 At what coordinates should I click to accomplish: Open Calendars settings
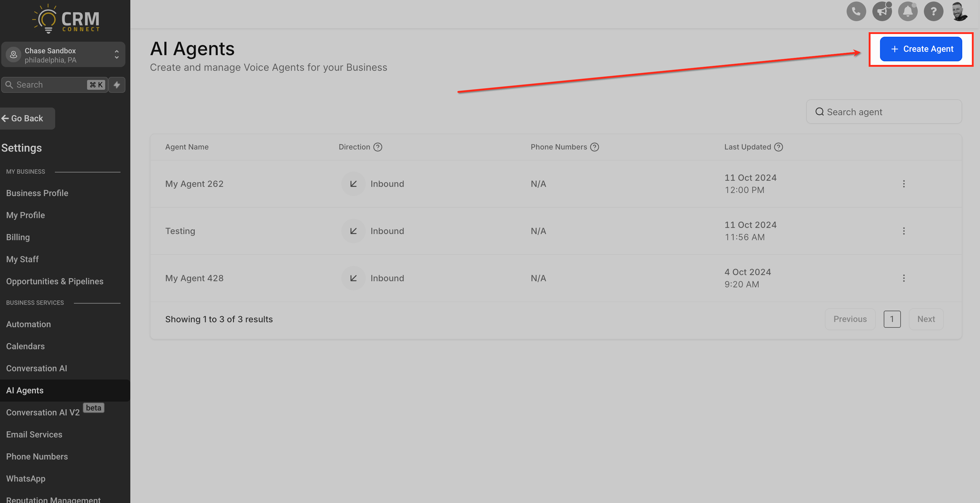[25, 346]
